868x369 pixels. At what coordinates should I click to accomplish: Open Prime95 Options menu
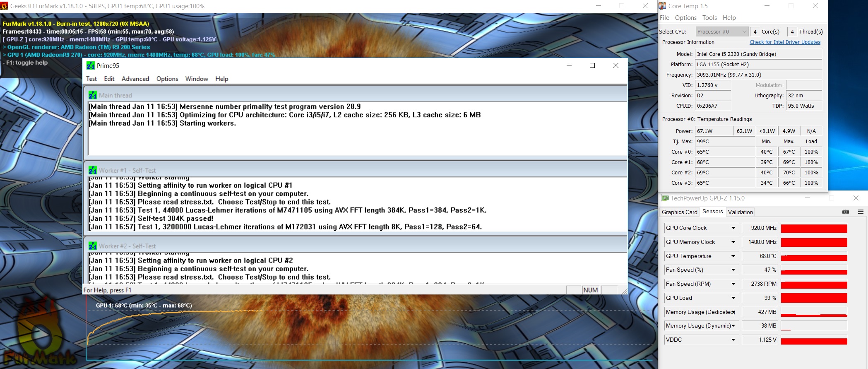pos(167,79)
